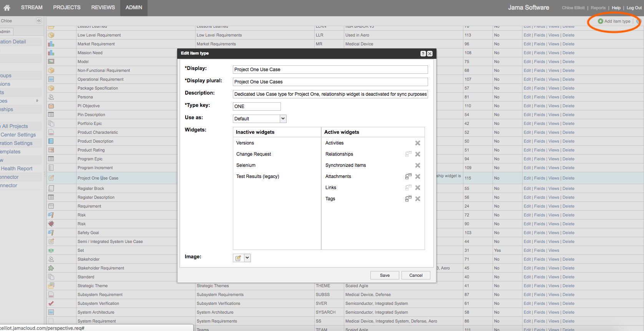Click Fields link for Market Requirement row
This screenshot has width=644, height=331.
pyautogui.click(x=539, y=44)
